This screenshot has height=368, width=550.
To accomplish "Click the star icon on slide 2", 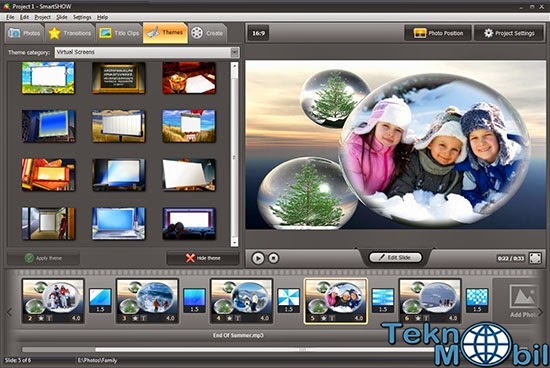I will point(41,318).
